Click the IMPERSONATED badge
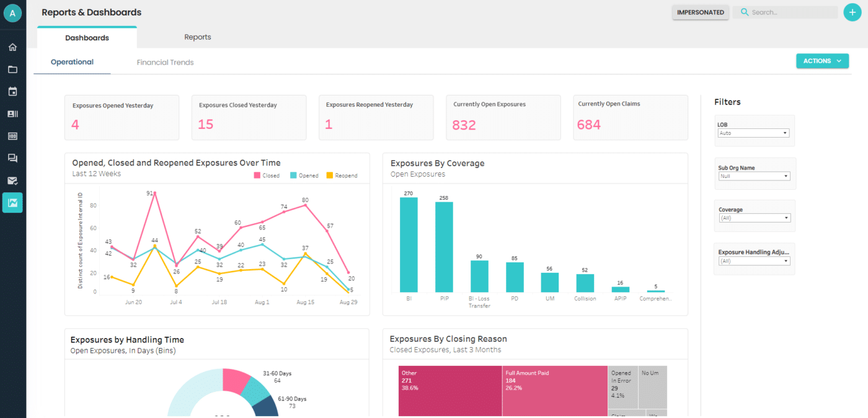 click(701, 12)
